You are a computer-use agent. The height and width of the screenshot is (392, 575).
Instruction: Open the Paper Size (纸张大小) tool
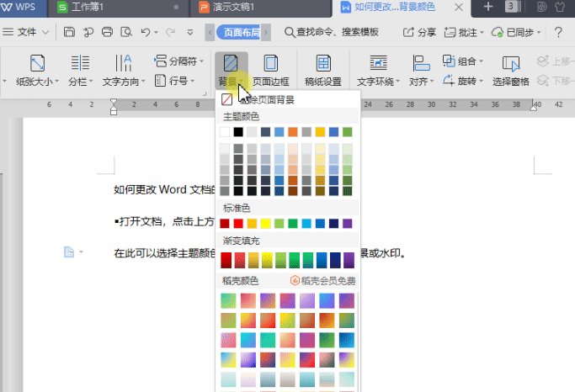[x=37, y=71]
